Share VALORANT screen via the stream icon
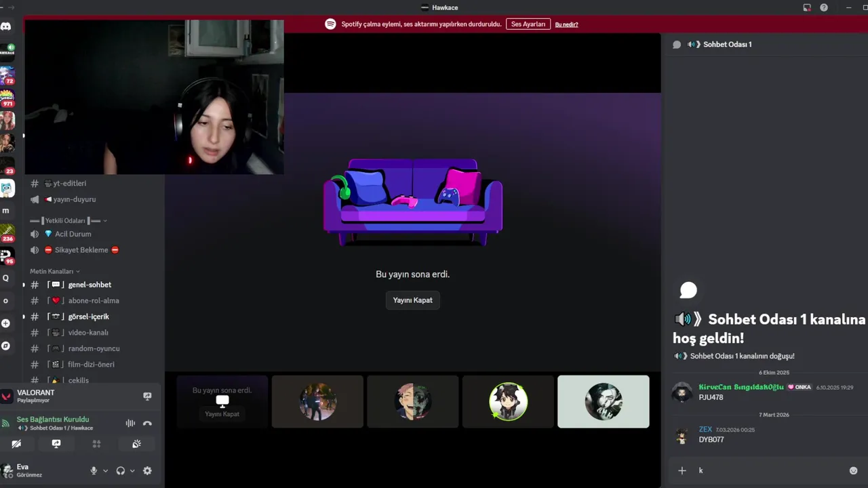 point(147,396)
